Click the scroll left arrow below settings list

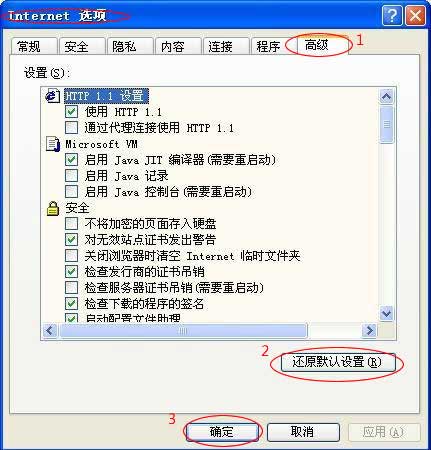[50, 331]
